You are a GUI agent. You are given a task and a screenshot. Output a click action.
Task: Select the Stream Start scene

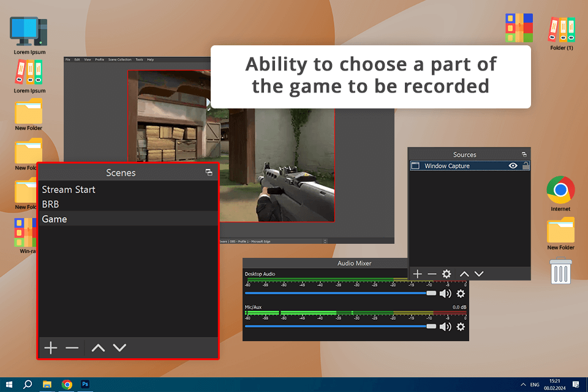pos(128,189)
